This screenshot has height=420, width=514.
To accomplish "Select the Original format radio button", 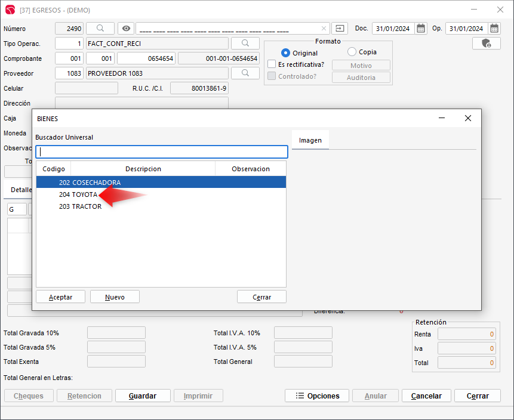I will [285, 53].
